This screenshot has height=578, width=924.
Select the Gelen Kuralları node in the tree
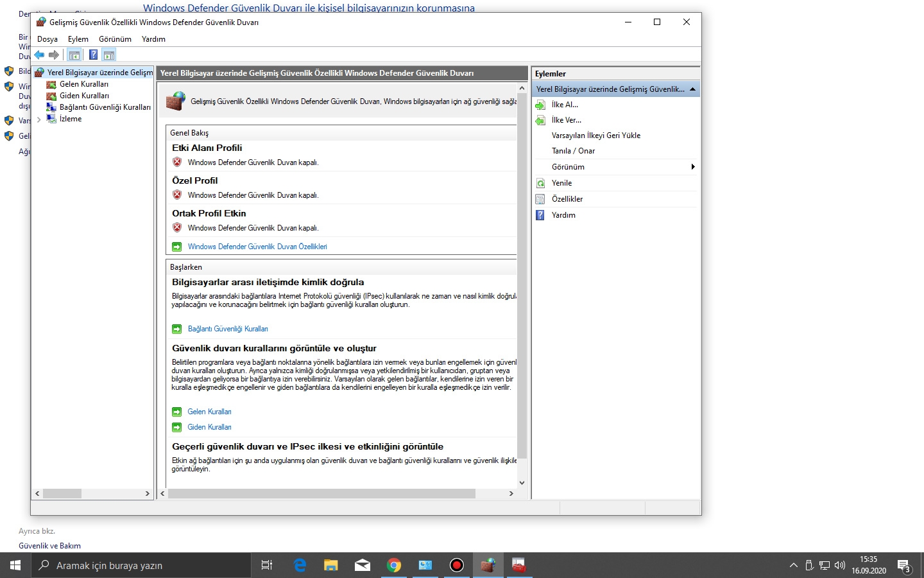(83, 84)
